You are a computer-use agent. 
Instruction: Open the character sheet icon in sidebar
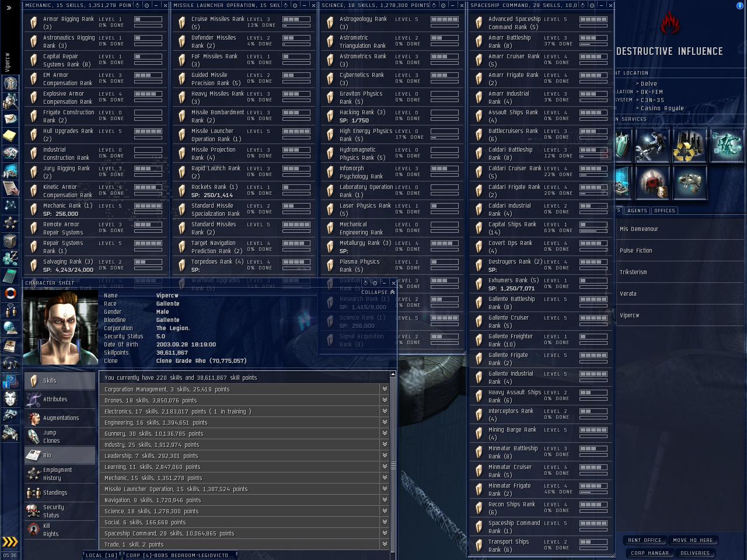pyautogui.click(x=11, y=83)
